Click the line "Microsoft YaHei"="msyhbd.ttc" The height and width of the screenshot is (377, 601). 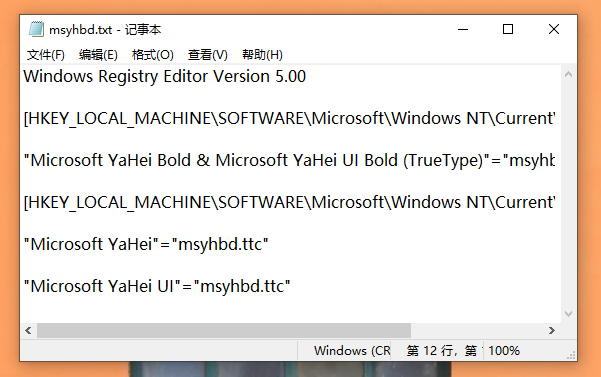click(146, 244)
